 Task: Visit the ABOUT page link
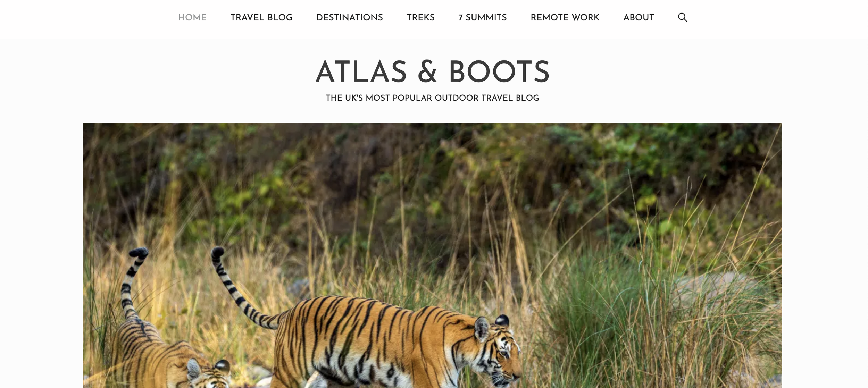click(x=639, y=17)
